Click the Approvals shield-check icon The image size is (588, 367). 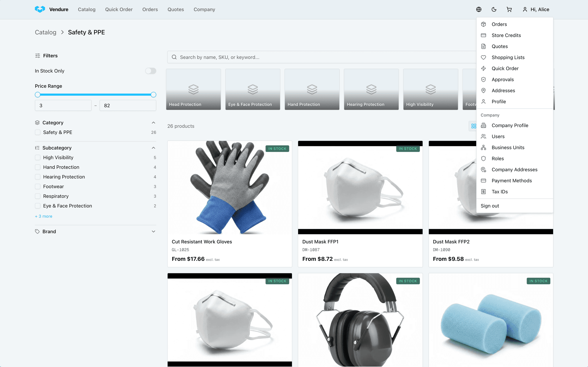coord(483,79)
